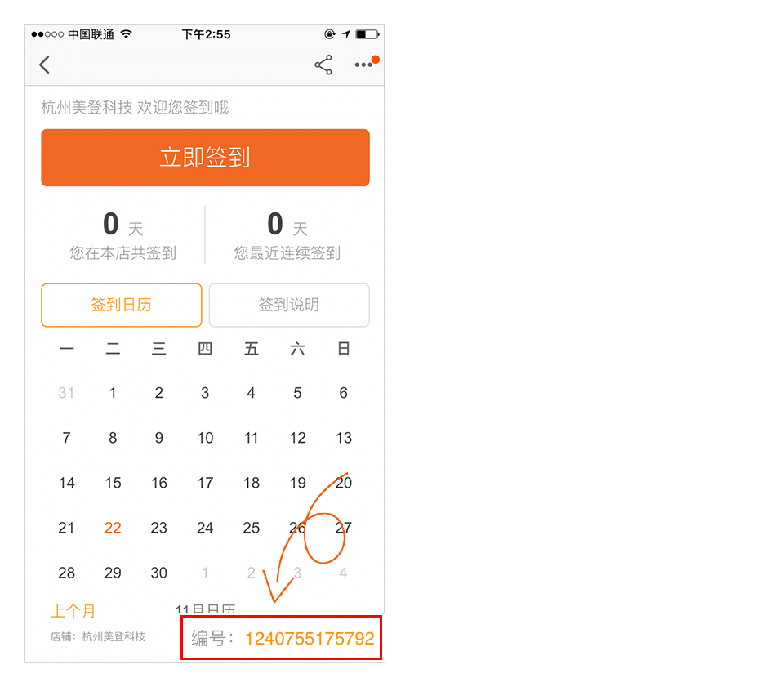This screenshot has height=687, width=784.
Task: Select date 13 on the calendar
Action: click(344, 438)
